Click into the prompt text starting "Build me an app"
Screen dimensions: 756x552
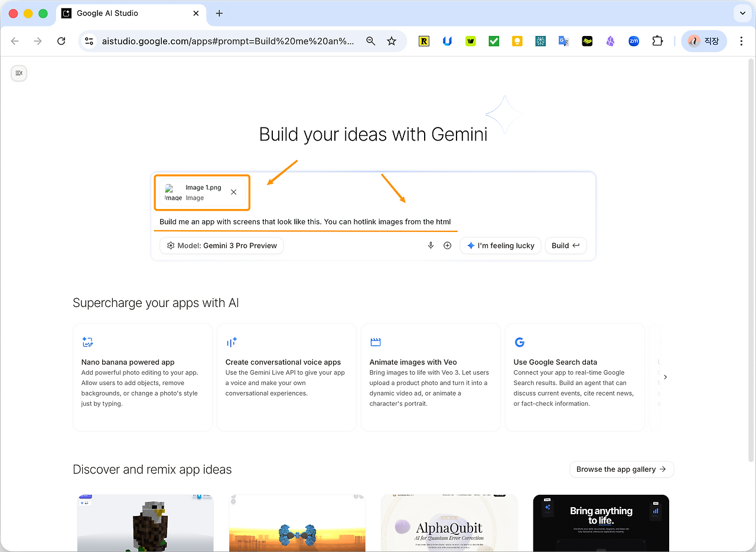pyautogui.click(x=305, y=222)
